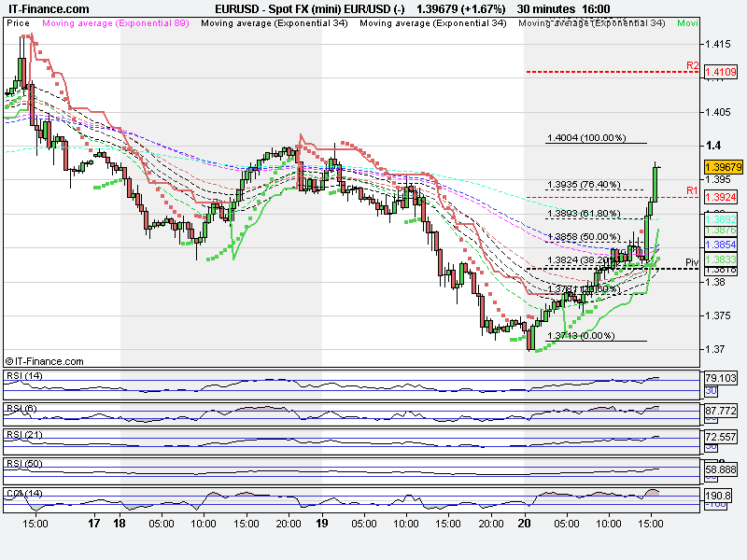This screenshot has width=747, height=560.
Task: Select the red 1.4109 price tag
Action: pos(720,72)
